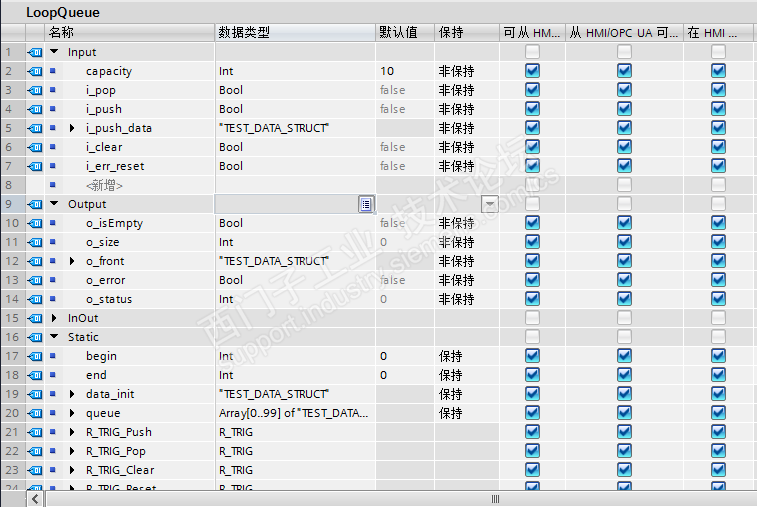Uncheck HMI accessible checkbox for capacity
Viewport: 757px width, 507px height.
[x=532, y=71]
